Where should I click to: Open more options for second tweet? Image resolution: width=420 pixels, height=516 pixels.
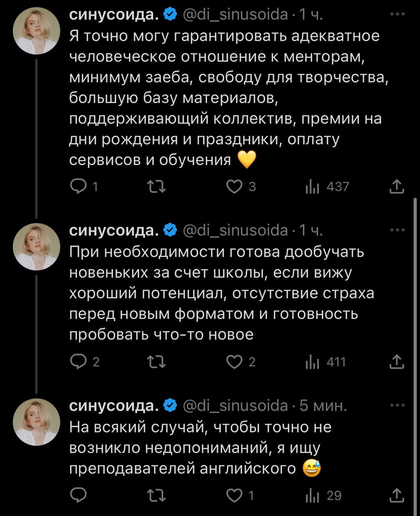(x=397, y=230)
